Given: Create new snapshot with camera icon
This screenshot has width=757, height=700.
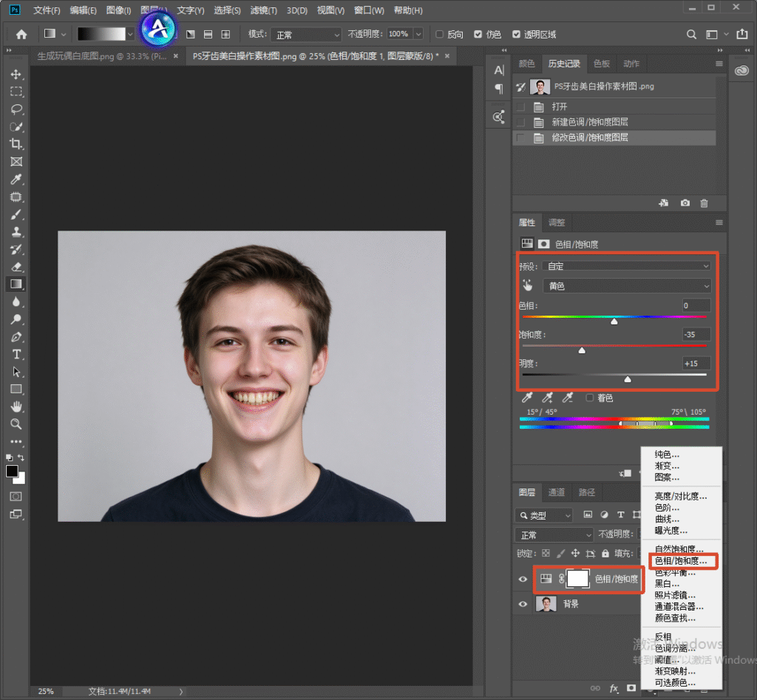Looking at the screenshot, I should pos(685,203).
